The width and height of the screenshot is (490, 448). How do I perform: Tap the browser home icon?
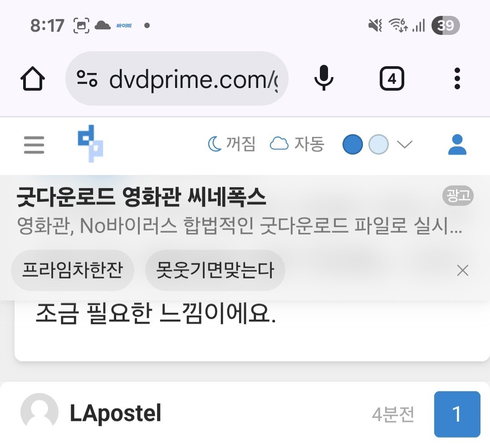click(x=33, y=78)
